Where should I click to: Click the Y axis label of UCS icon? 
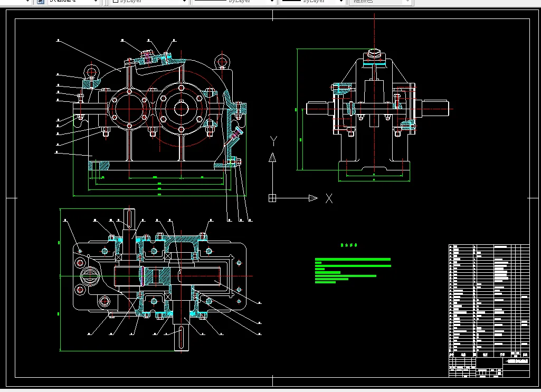[273, 141]
